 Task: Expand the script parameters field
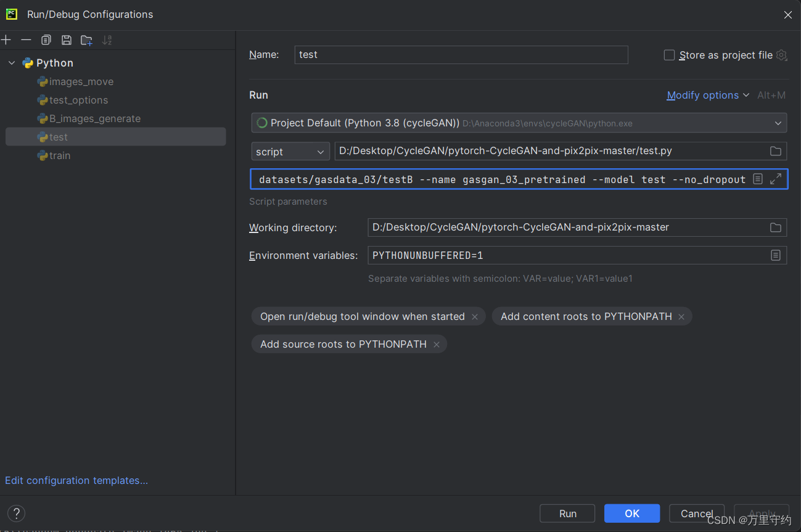pyautogui.click(x=776, y=179)
